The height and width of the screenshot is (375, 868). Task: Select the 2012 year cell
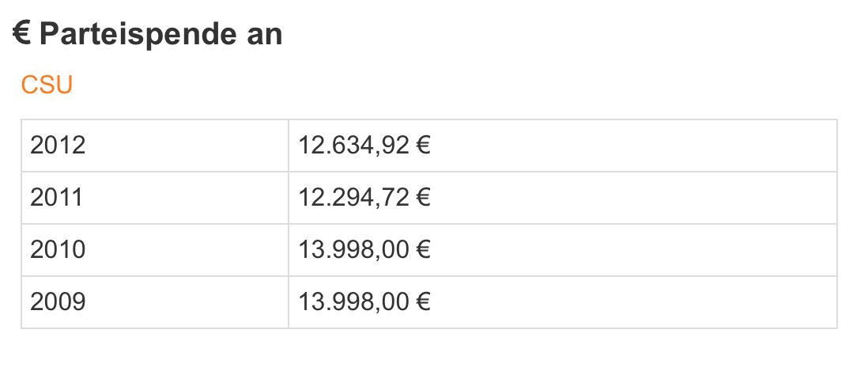coord(58,146)
